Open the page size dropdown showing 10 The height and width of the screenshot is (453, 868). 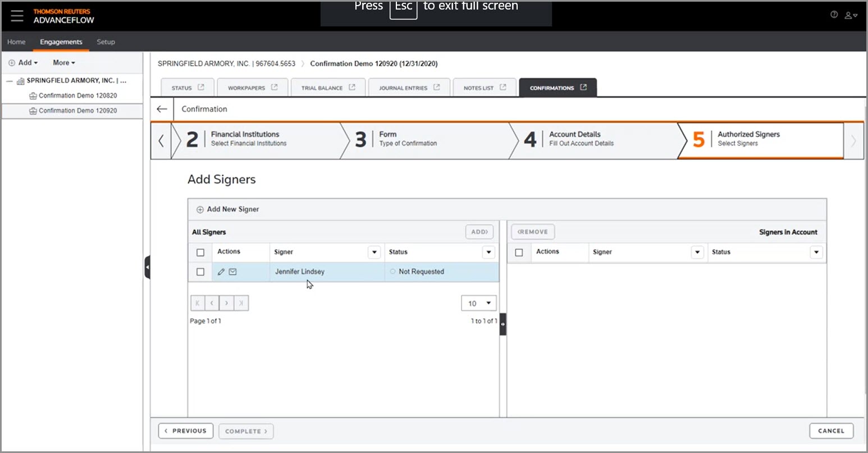(x=478, y=303)
